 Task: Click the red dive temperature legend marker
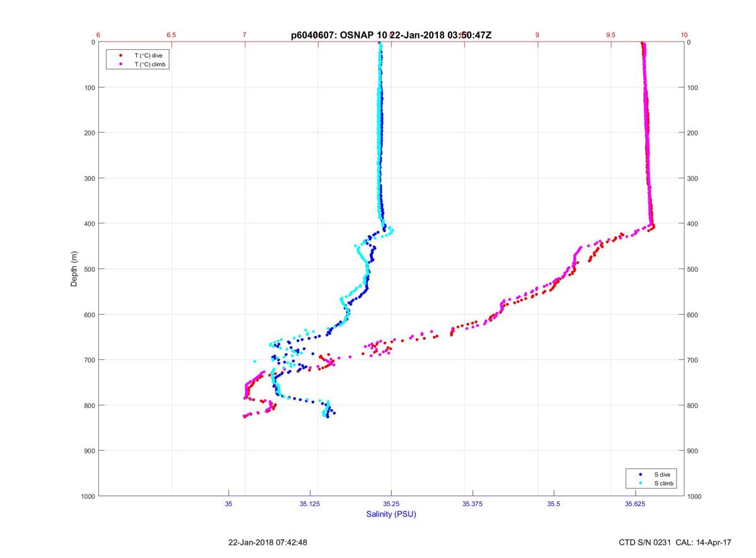pos(120,55)
